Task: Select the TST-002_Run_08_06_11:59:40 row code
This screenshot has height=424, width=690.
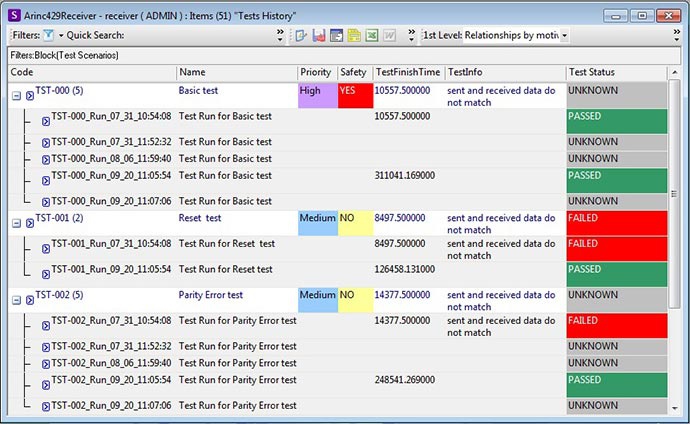Action: tap(111, 363)
